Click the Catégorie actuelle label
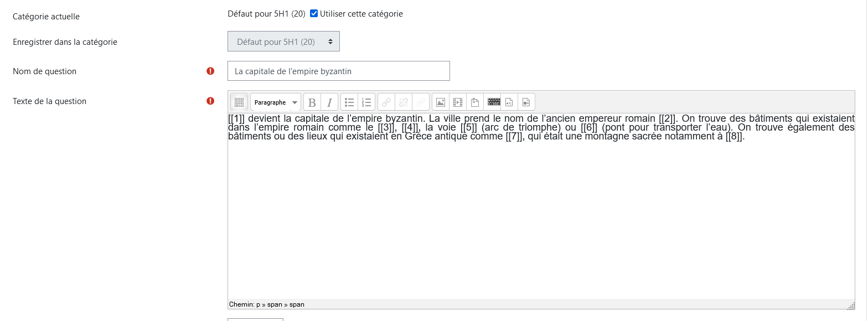This screenshot has width=868, height=321. click(46, 17)
